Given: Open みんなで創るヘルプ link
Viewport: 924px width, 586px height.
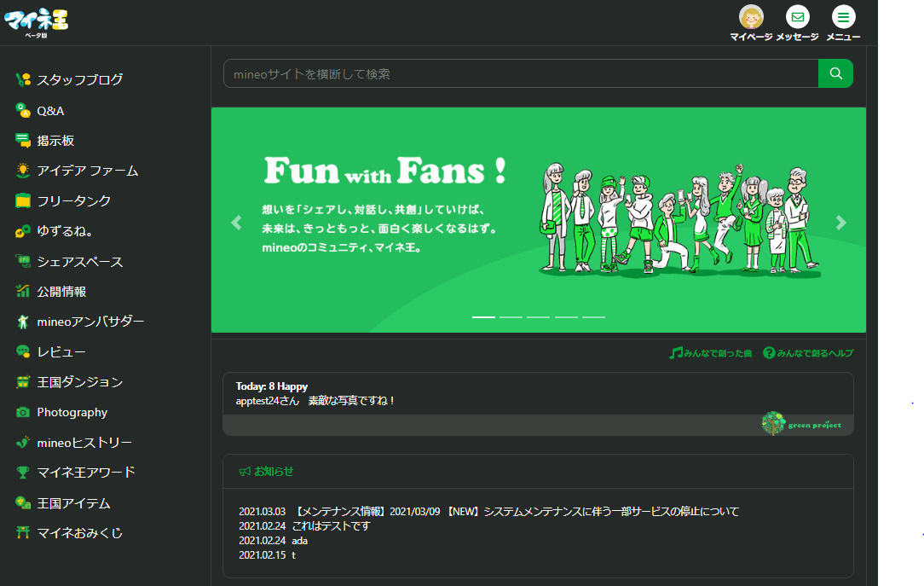Looking at the screenshot, I should 815,353.
